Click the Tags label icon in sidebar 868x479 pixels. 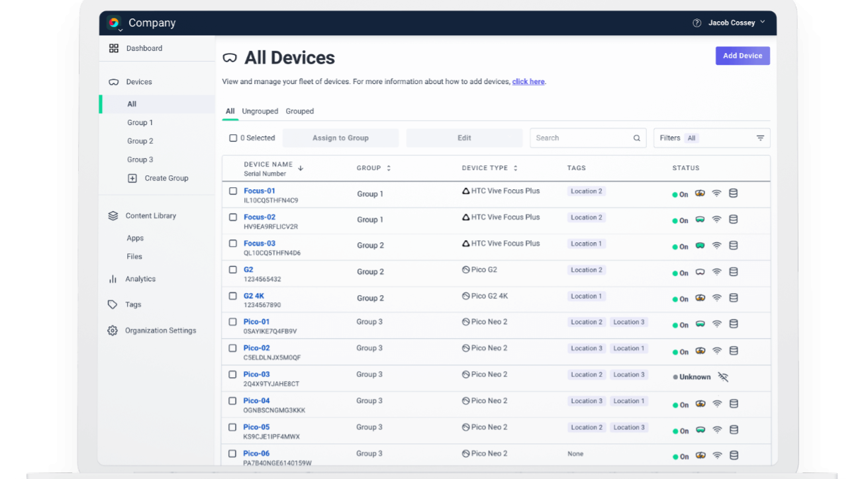click(113, 305)
